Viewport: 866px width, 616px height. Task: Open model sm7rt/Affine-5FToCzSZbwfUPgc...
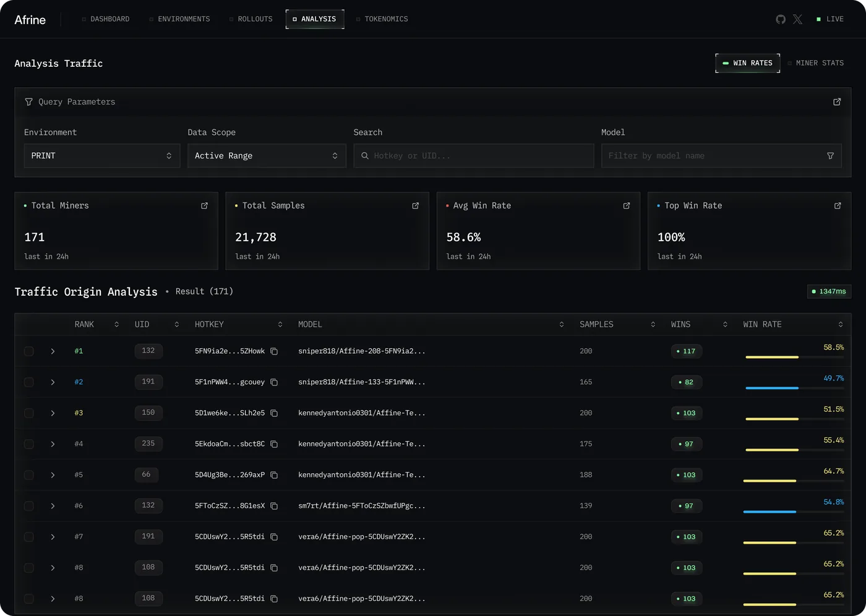(x=362, y=506)
